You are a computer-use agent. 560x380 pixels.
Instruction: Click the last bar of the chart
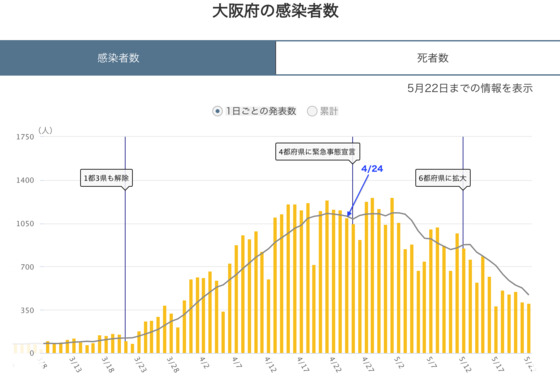pyautogui.click(x=529, y=329)
